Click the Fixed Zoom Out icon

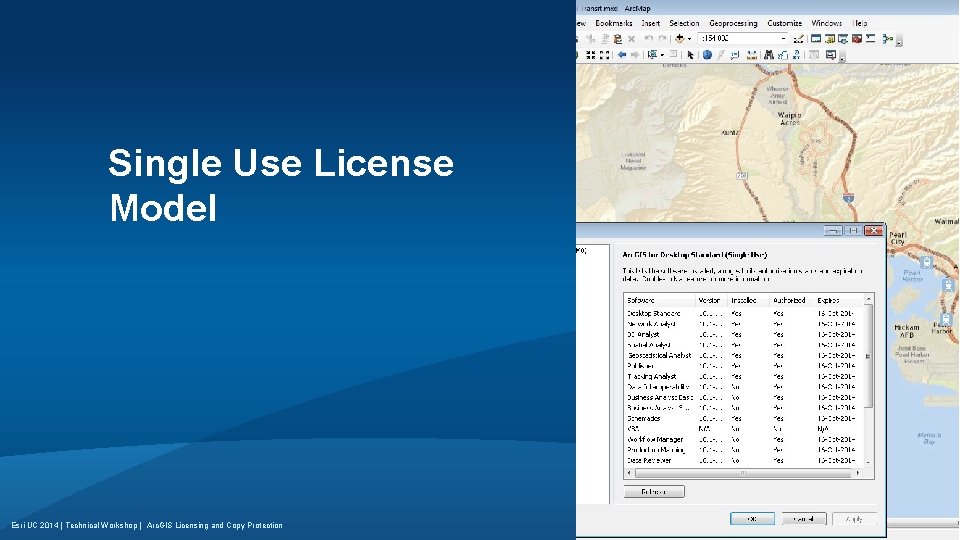(604, 55)
